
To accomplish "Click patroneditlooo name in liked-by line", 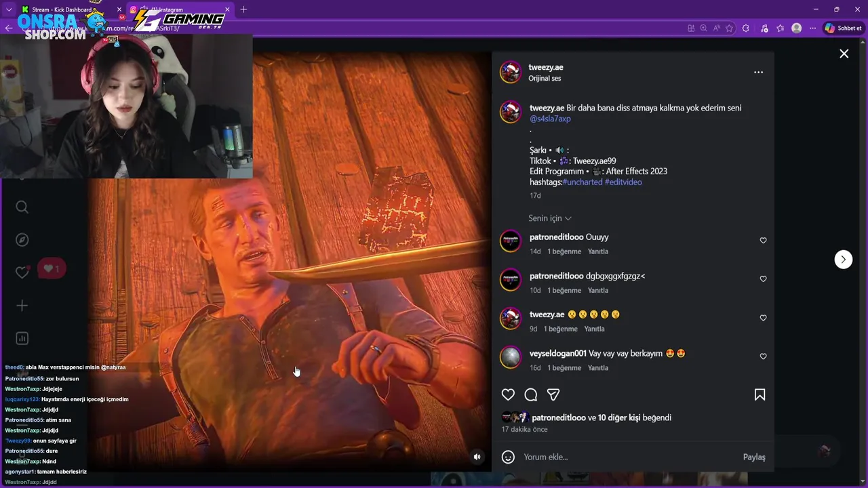I will pyautogui.click(x=559, y=418).
